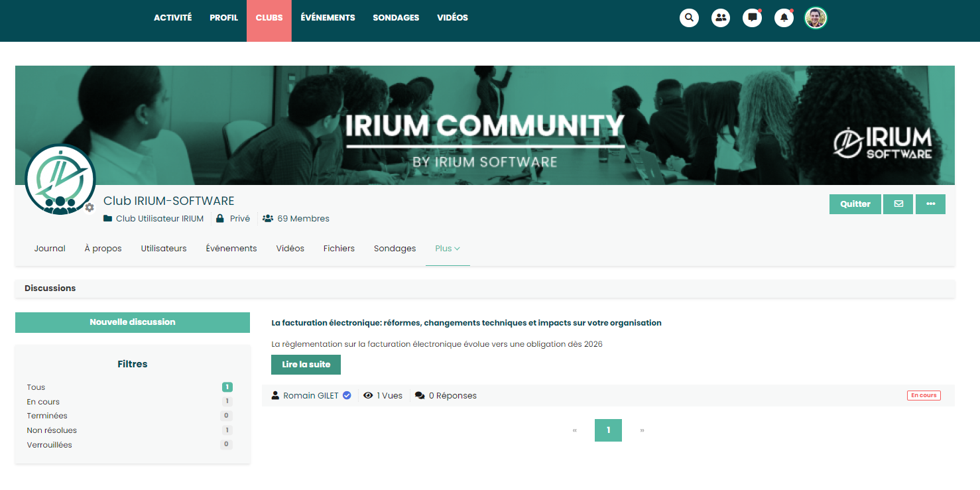Screen dimensions: 980x490
Task: Filter discussions by En cours
Action: [x=43, y=402]
